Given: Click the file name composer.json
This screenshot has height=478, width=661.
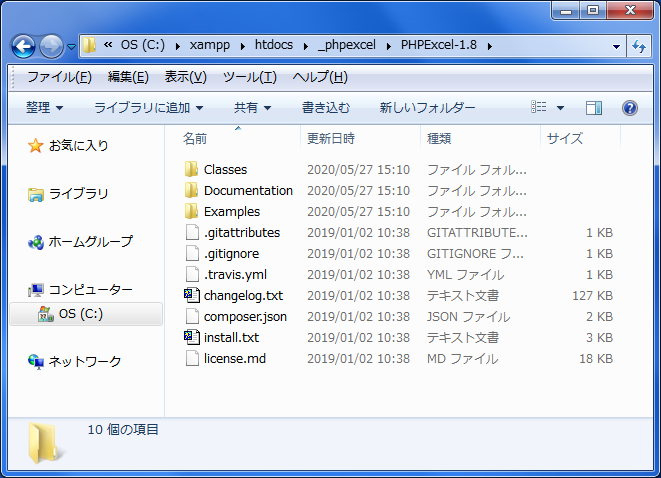Looking at the screenshot, I should (245, 317).
